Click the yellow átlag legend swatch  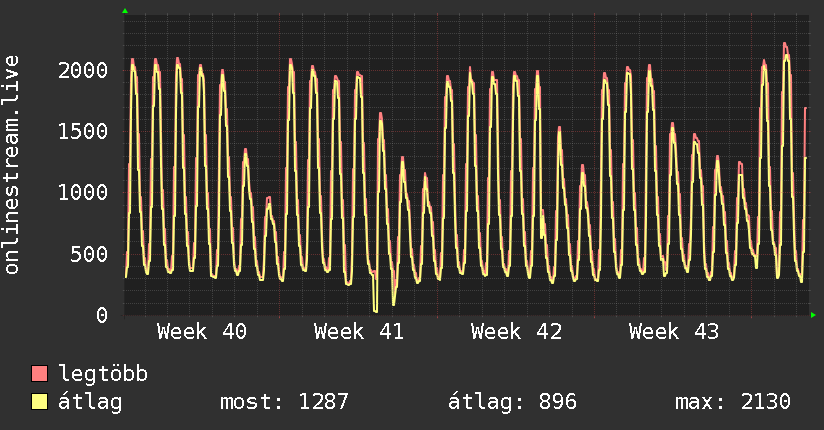(39, 401)
